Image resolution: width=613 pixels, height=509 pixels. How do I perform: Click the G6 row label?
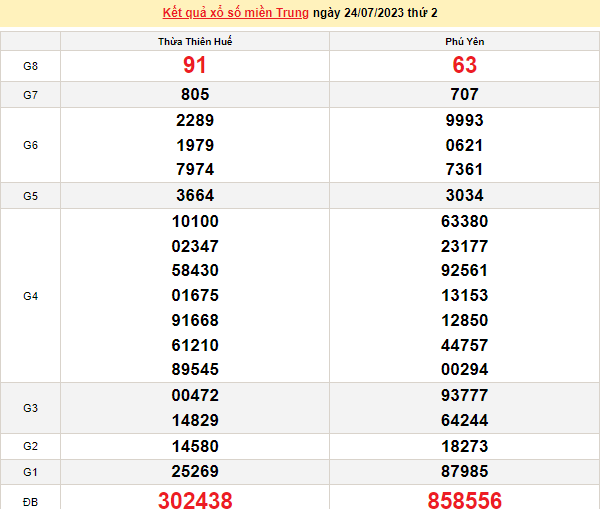click(30, 145)
